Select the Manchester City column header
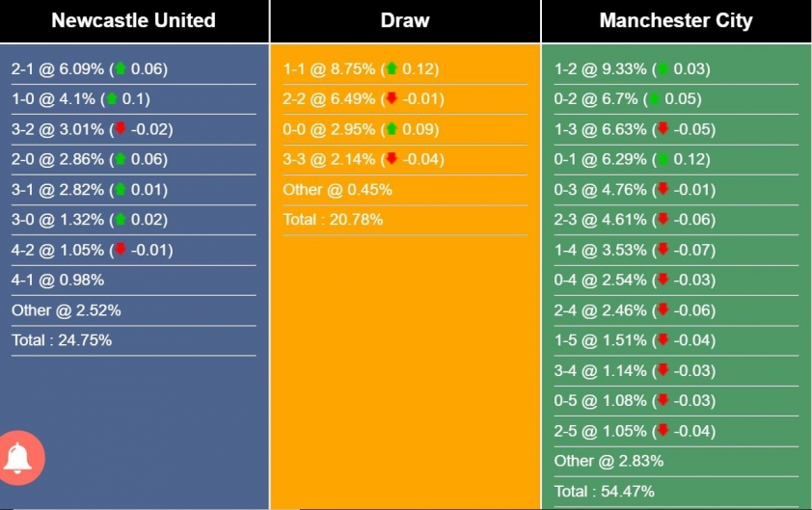This screenshot has height=510, width=812. click(x=676, y=20)
